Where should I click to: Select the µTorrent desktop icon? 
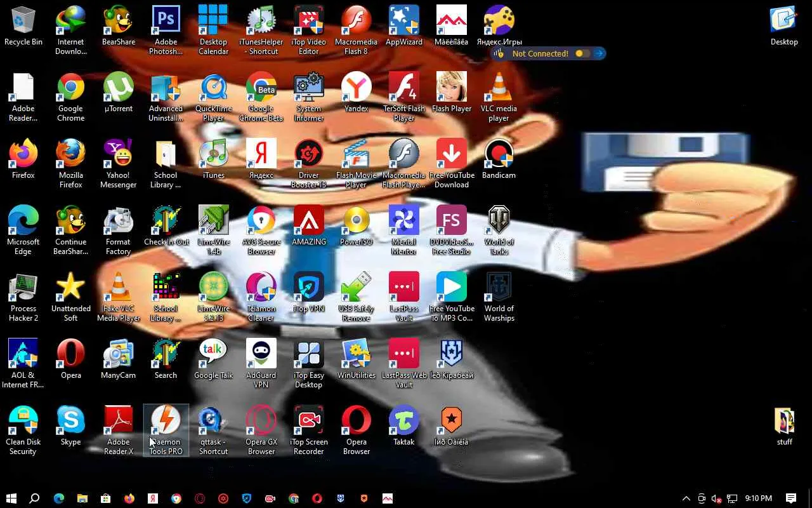pyautogui.click(x=119, y=93)
